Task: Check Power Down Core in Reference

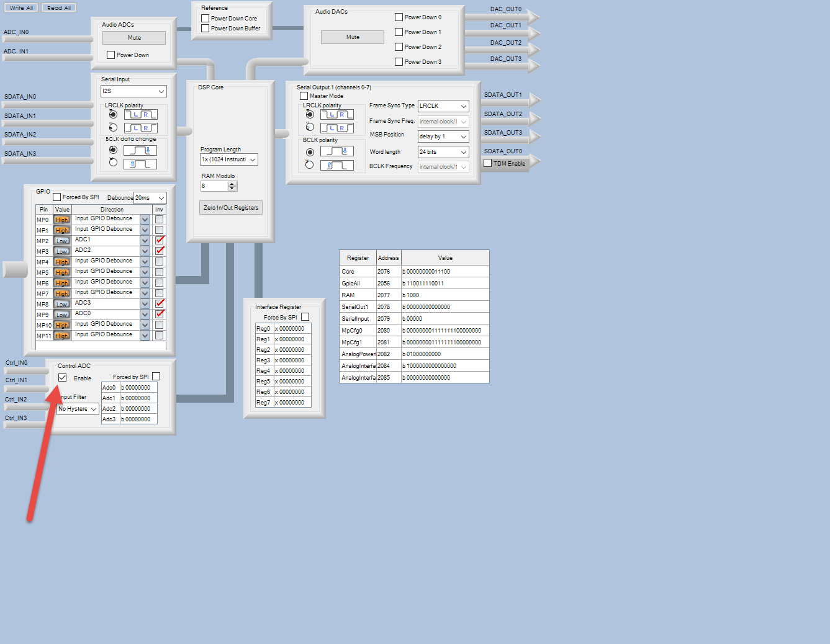Action: (205, 19)
